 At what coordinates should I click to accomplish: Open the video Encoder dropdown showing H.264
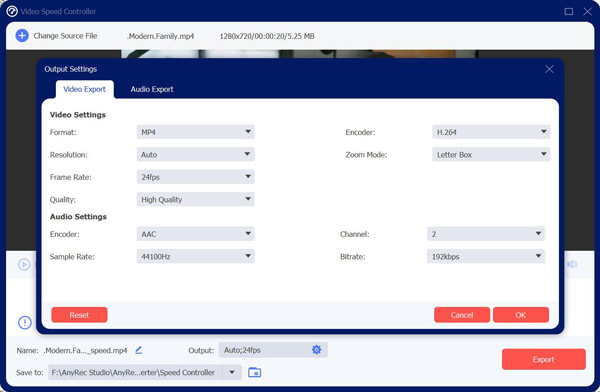pos(491,132)
